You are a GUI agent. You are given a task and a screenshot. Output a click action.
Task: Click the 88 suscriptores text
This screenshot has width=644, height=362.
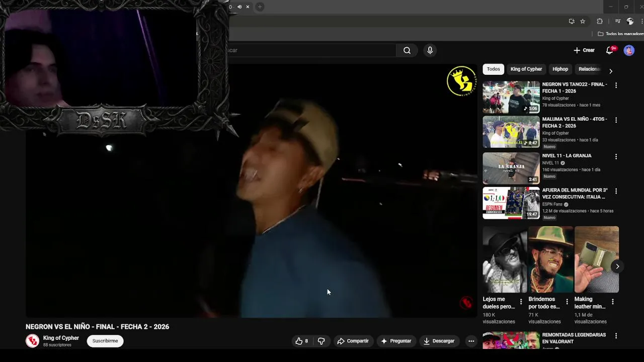click(57, 345)
